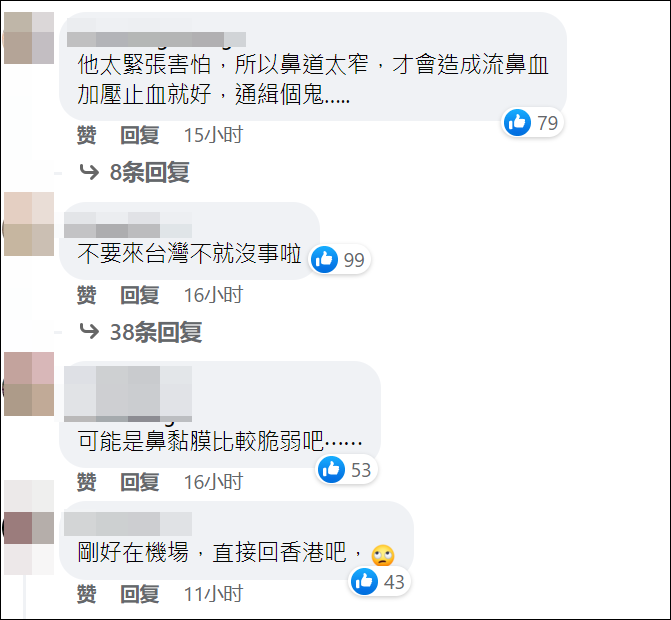Open the 15小时 timestamp link

pos(213,135)
